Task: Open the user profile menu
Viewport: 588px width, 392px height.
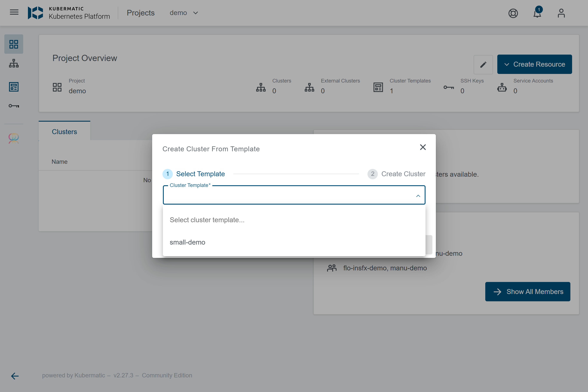Action: (x=561, y=13)
